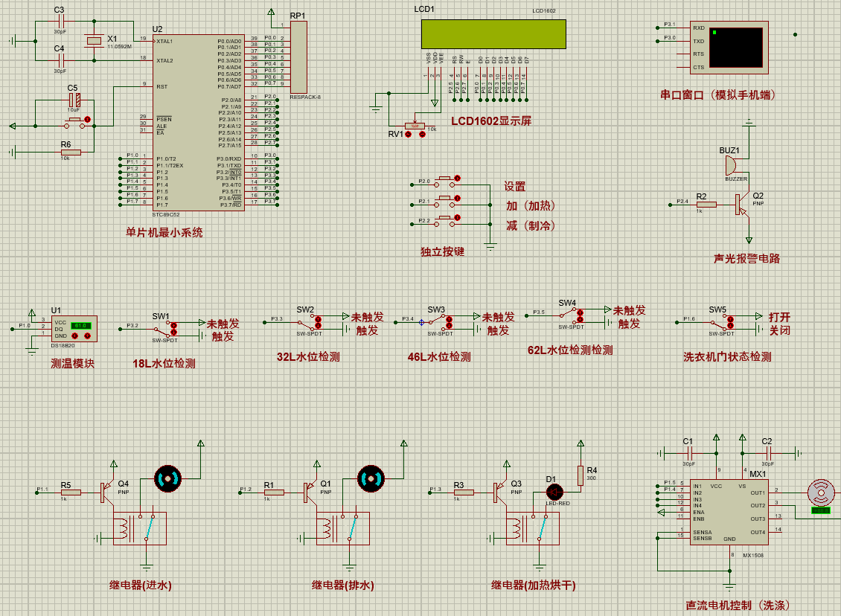The image size is (841, 616).
Task: Select resistor R3 on the P1.3 line
Action: tap(464, 493)
